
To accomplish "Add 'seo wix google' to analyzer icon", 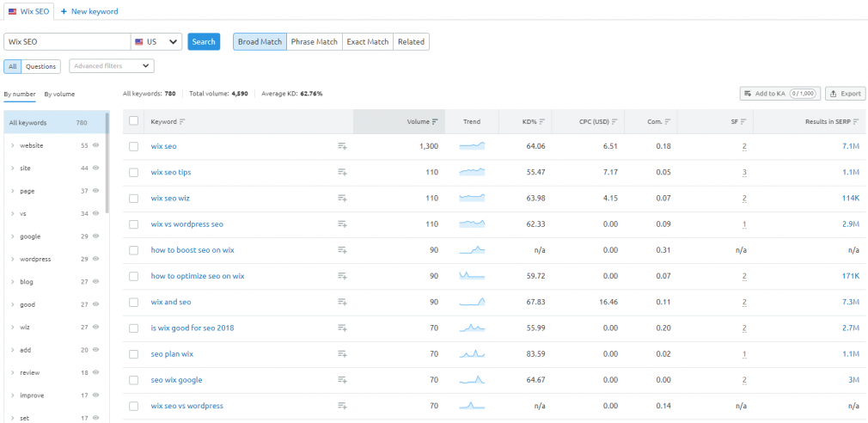I will click(x=342, y=380).
